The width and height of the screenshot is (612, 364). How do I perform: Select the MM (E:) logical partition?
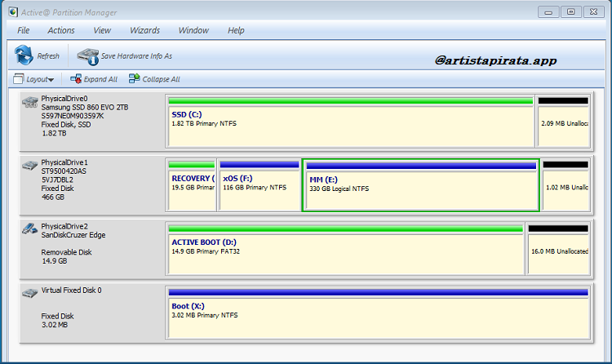tap(420, 189)
